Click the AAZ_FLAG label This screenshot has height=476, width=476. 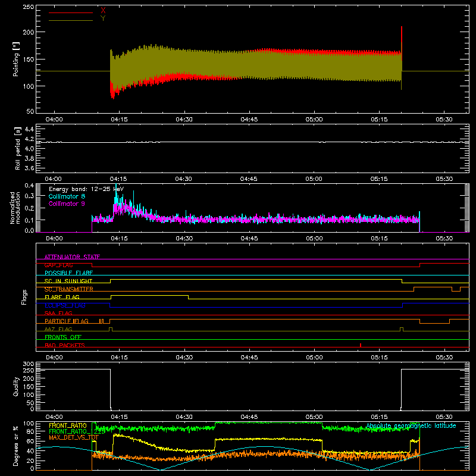tap(58, 329)
